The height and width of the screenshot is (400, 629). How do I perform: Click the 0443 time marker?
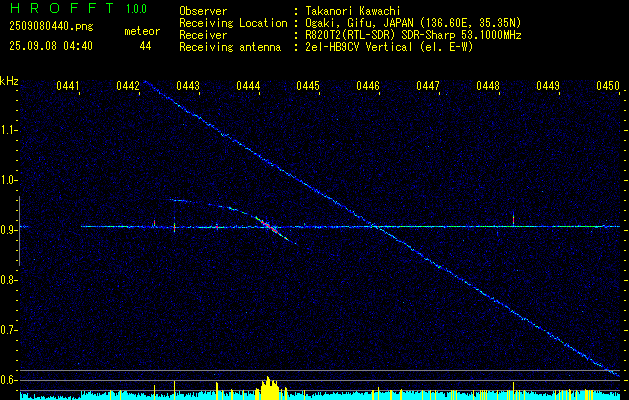(188, 86)
